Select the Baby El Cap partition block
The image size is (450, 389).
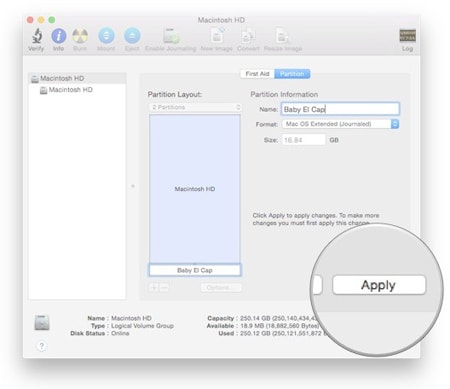tap(195, 270)
